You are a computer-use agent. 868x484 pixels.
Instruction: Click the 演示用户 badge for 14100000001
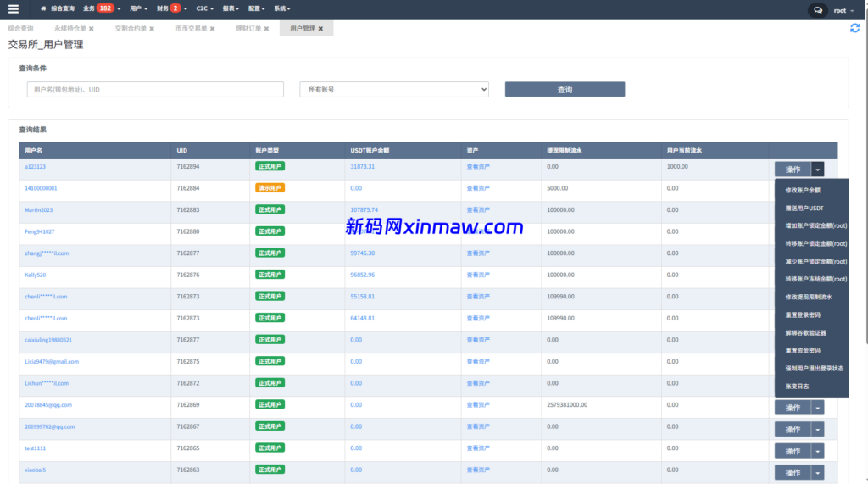270,188
